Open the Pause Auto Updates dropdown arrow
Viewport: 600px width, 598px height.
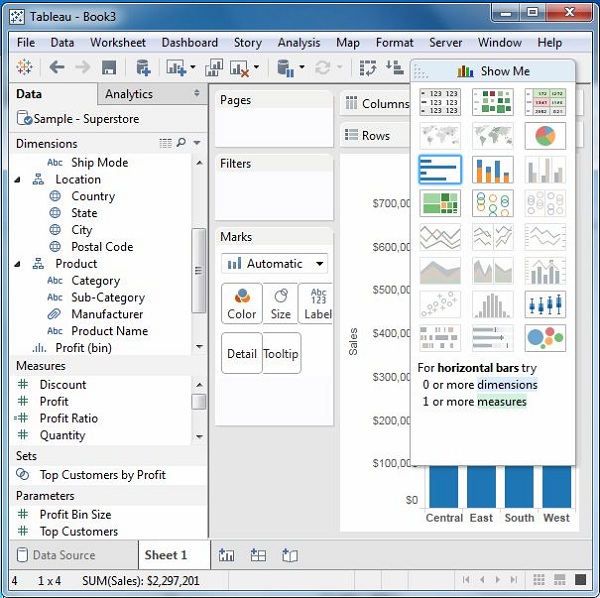click(x=302, y=67)
